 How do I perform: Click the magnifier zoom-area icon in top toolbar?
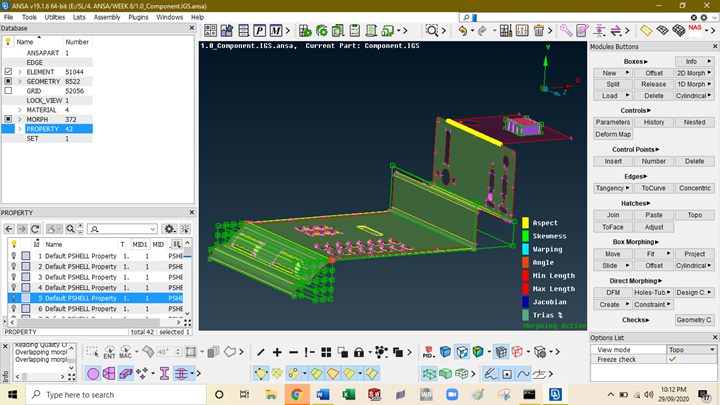pos(432,31)
